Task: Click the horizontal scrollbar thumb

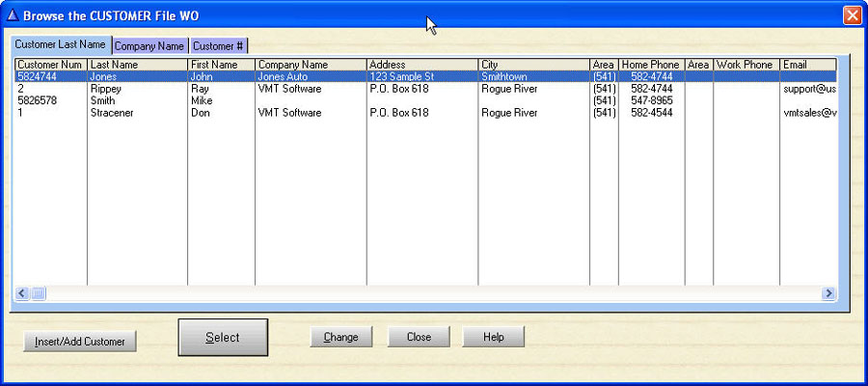Action: click(39, 293)
